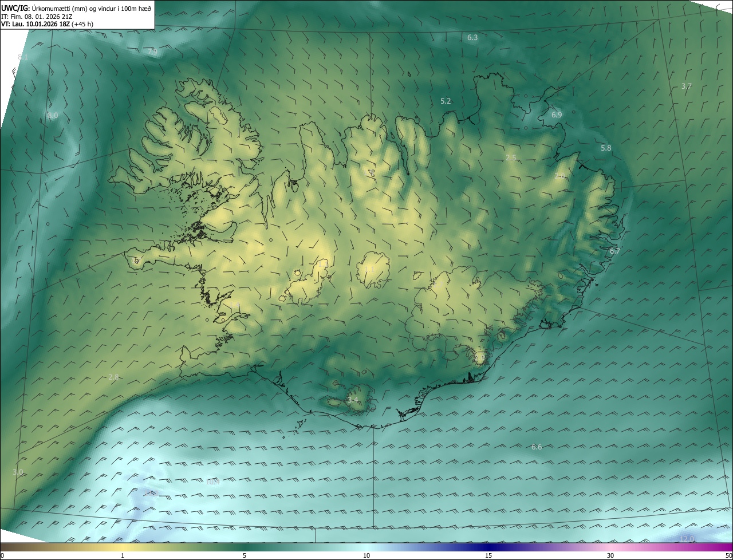The width and height of the screenshot is (733, 560).
Task: Click the 8.1 value label on the map
Action: 23,57
